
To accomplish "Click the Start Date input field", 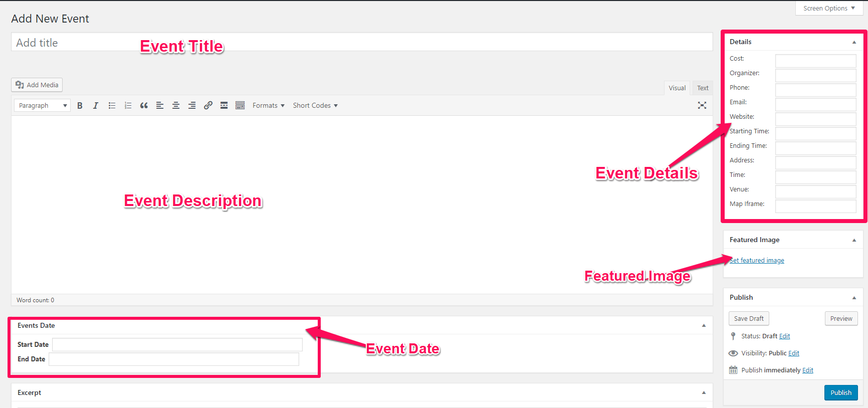I will pyautogui.click(x=177, y=345).
